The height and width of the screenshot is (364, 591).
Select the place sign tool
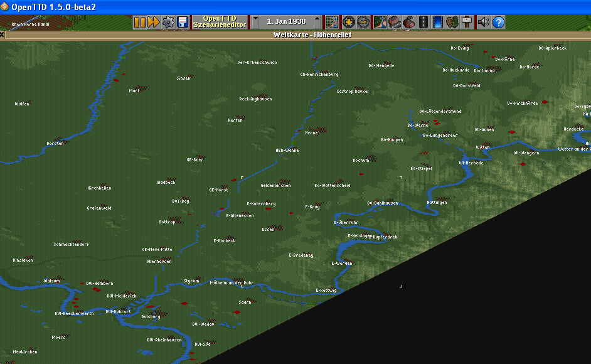[467, 23]
